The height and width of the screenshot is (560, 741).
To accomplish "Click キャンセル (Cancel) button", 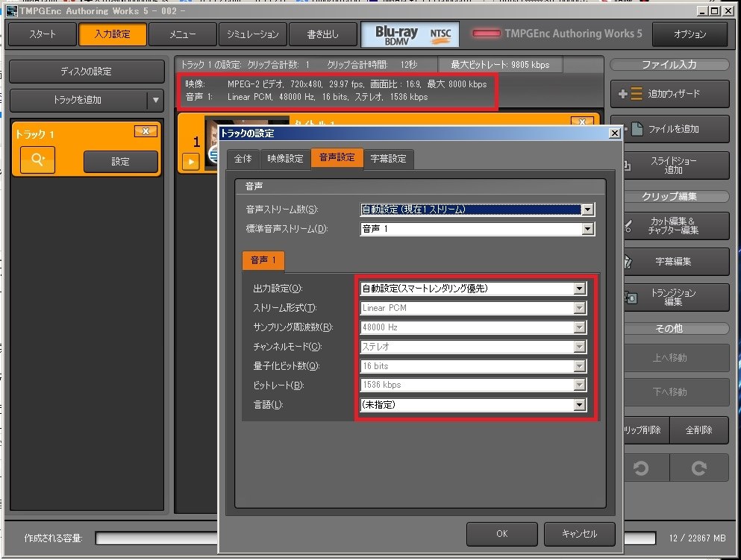I will pyautogui.click(x=579, y=534).
